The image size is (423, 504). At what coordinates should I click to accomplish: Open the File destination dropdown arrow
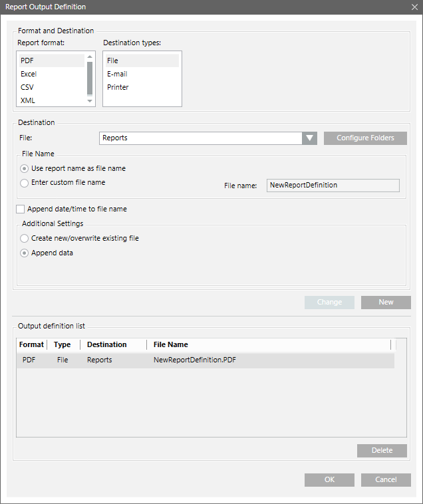[x=309, y=138]
